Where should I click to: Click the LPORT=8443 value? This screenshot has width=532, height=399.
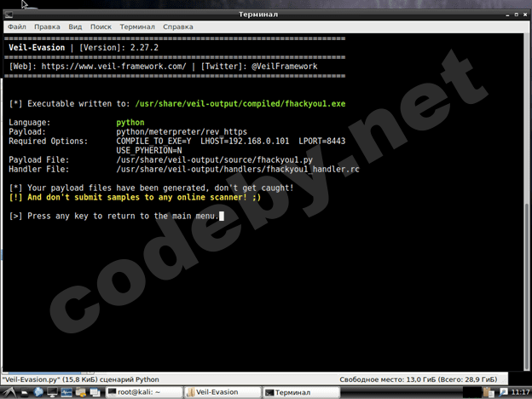(x=322, y=142)
